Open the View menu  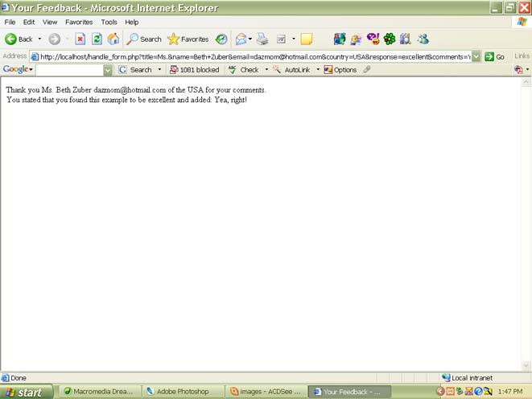[x=50, y=22]
